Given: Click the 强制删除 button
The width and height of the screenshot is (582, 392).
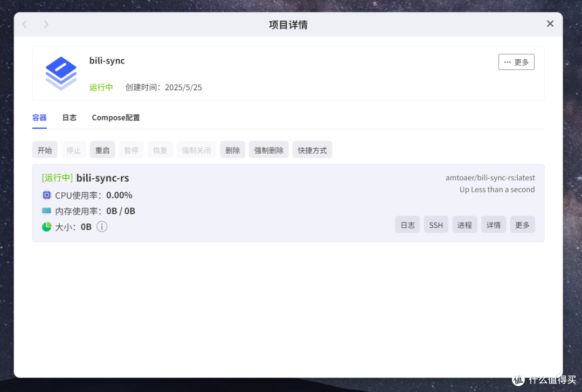Looking at the screenshot, I should tap(269, 150).
